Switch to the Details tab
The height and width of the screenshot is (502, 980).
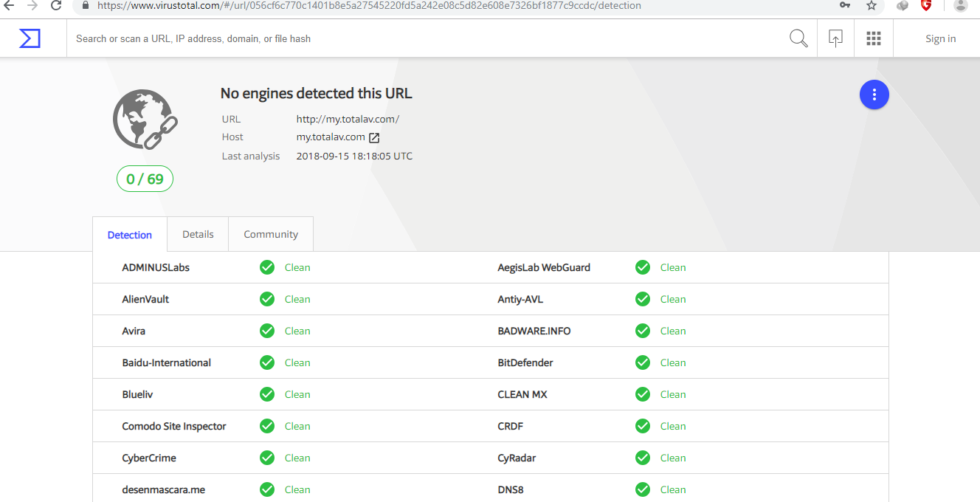pos(198,234)
